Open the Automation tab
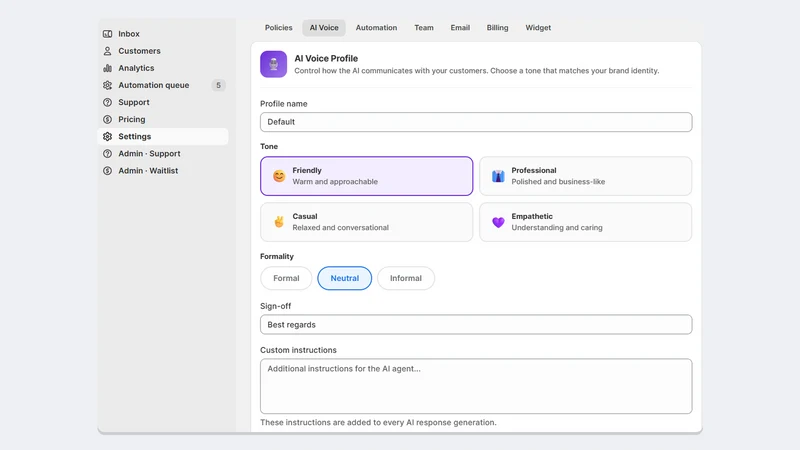Viewport: 800px width, 450px height. pos(376,28)
